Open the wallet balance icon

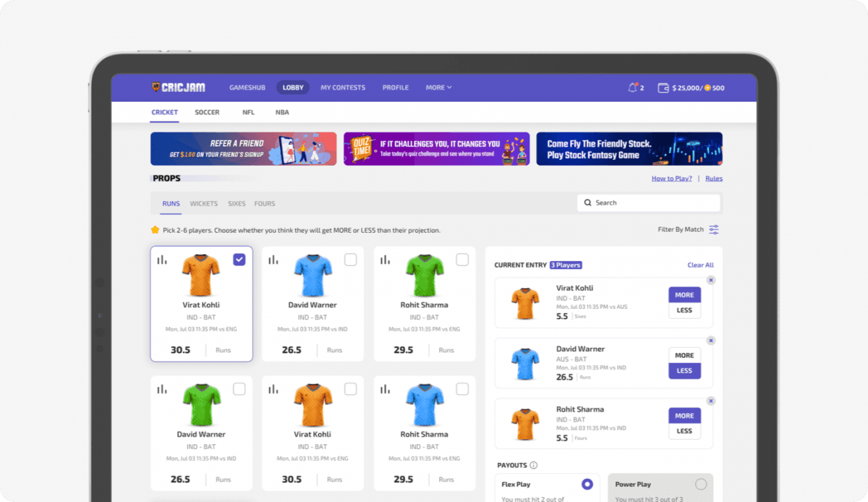(x=663, y=88)
